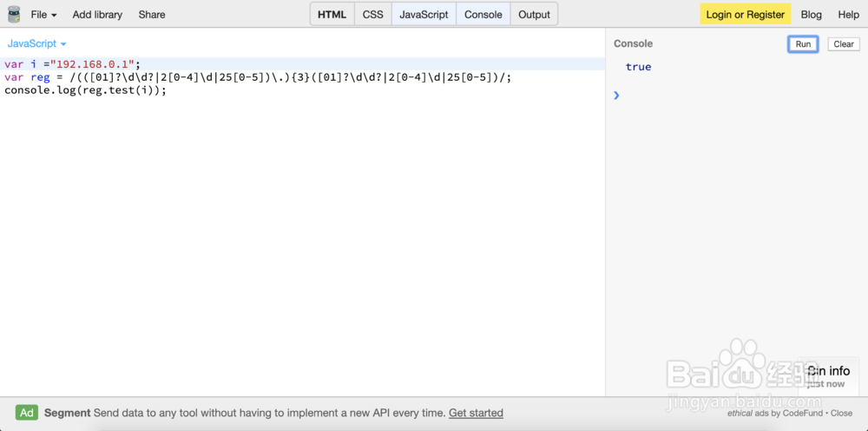Open the File dropdown menu
The height and width of the screenshot is (431, 868).
point(43,15)
